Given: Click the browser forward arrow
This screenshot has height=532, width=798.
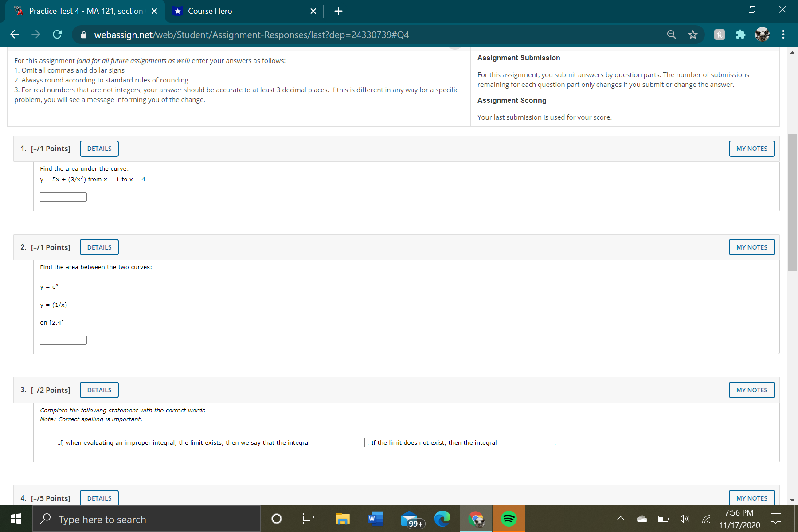Looking at the screenshot, I should [36, 35].
